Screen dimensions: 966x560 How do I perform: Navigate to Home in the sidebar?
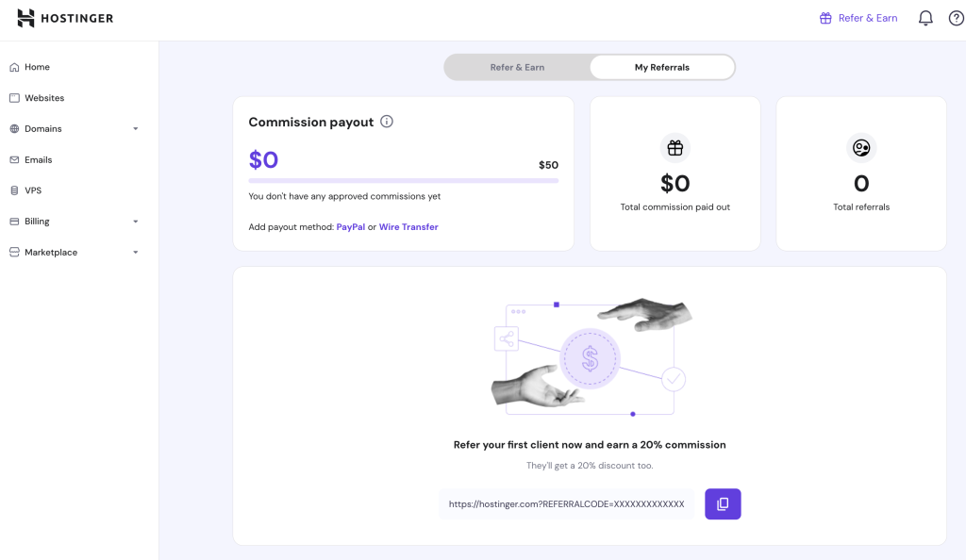[x=38, y=67]
